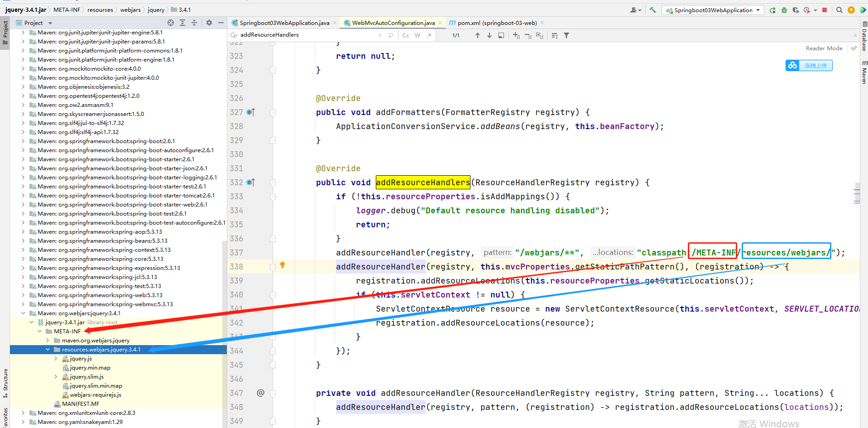This screenshot has width=868, height=428.
Task: Fold the addResourceHandlers method at line 332
Action: click(x=273, y=183)
